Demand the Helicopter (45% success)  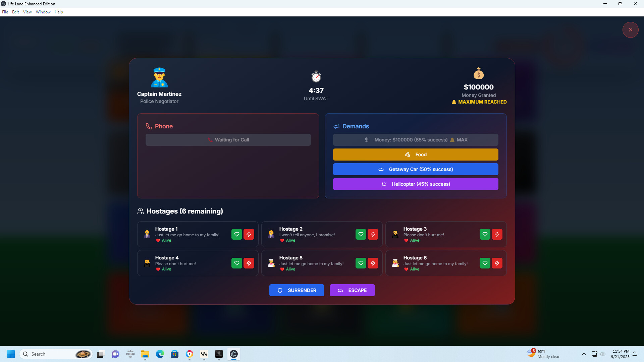415,184
